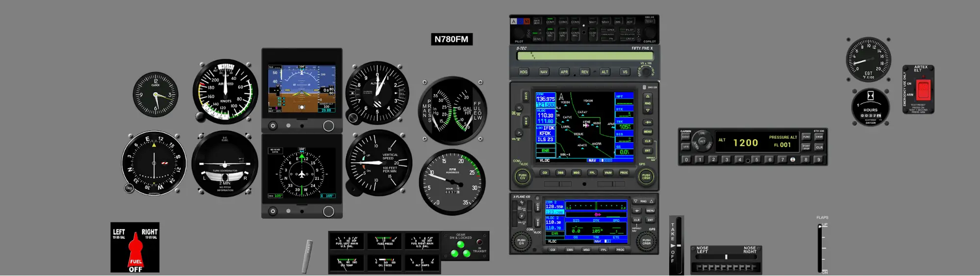Click the OBS knob on VOR indicator
The image size is (980, 276).
click(x=129, y=188)
